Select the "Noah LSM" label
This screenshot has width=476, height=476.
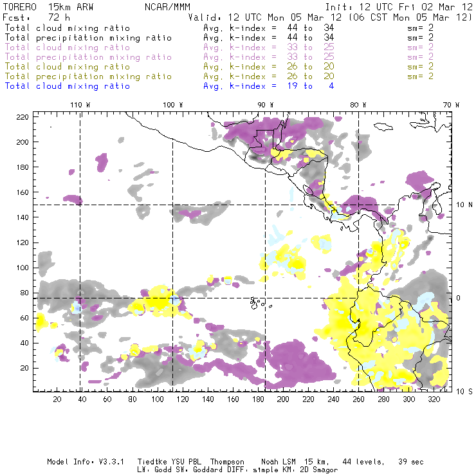click(x=278, y=462)
